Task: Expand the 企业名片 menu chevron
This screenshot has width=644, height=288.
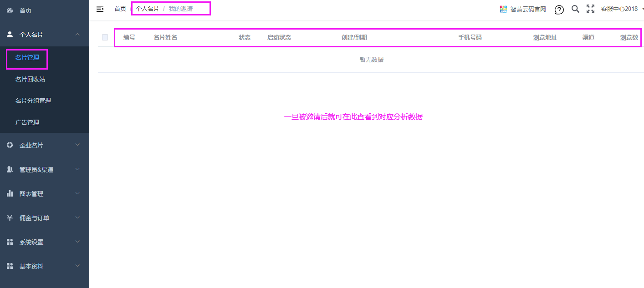Action: (x=77, y=145)
